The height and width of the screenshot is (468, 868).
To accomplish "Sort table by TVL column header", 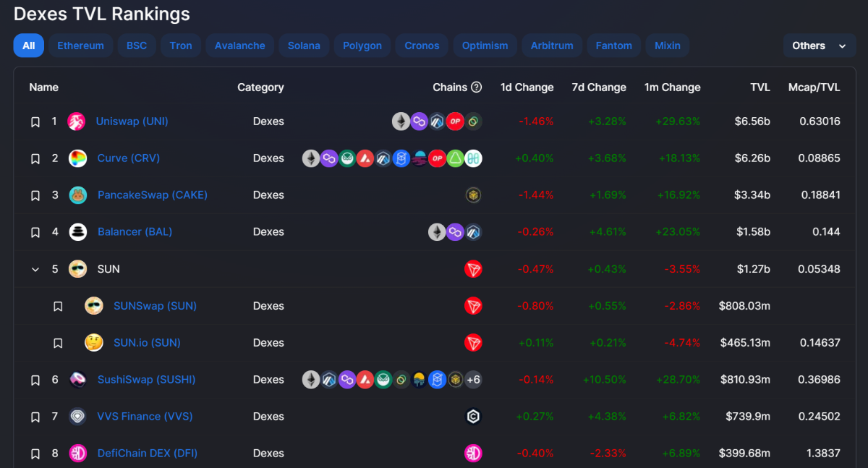I will (x=759, y=88).
